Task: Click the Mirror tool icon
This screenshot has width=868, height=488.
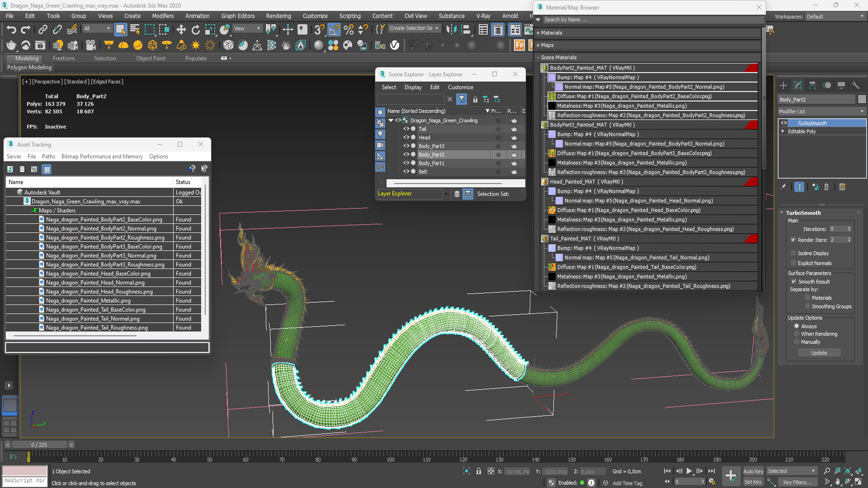Action: pyautogui.click(x=451, y=30)
